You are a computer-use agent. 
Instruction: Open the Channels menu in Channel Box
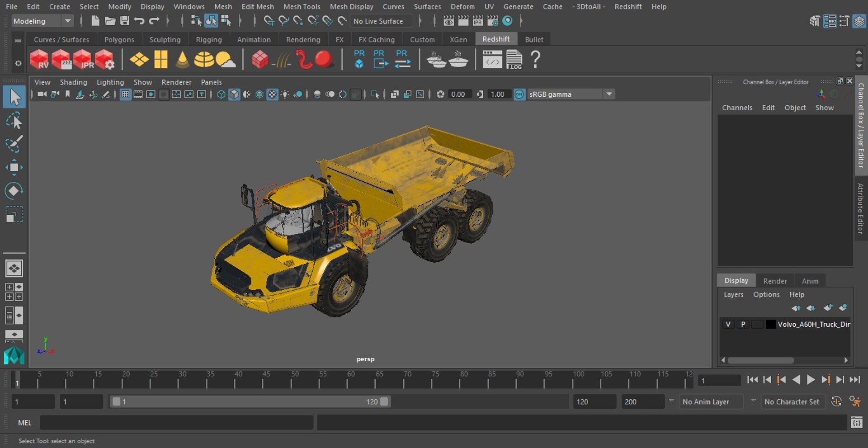(737, 108)
